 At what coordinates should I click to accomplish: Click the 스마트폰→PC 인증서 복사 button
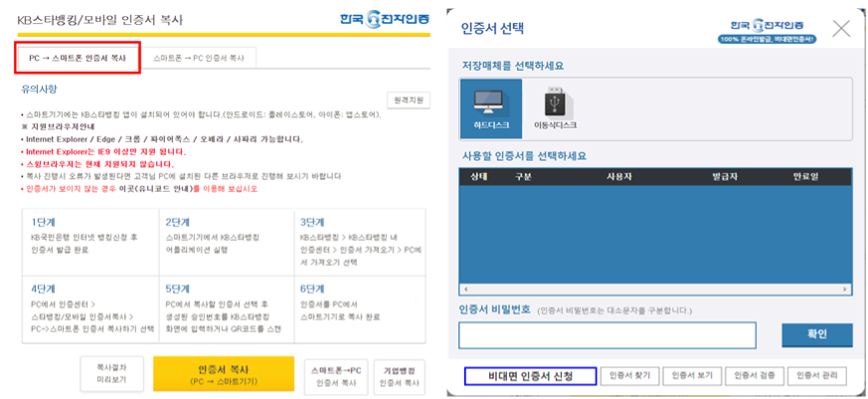pyautogui.click(x=336, y=377)
